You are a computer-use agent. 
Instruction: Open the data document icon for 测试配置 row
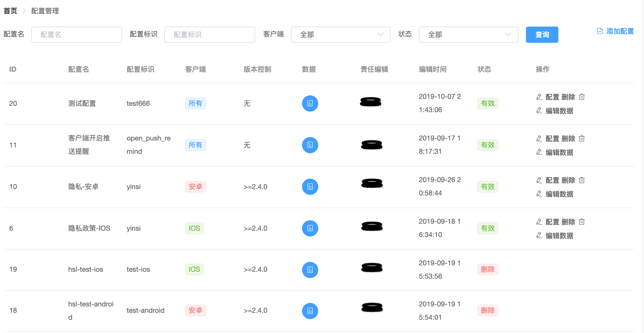coord(310,103)
